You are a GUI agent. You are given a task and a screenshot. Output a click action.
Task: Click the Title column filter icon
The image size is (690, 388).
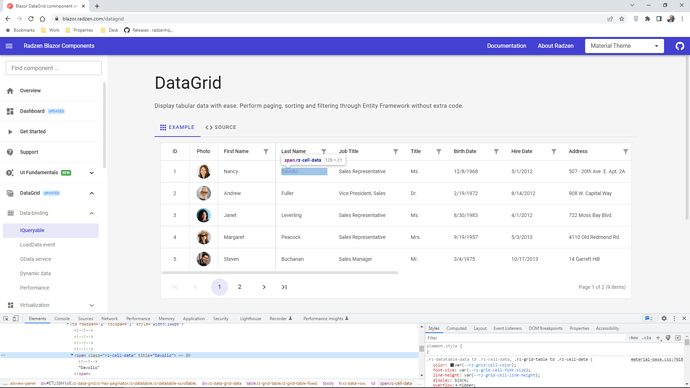(x=439, y=151)
